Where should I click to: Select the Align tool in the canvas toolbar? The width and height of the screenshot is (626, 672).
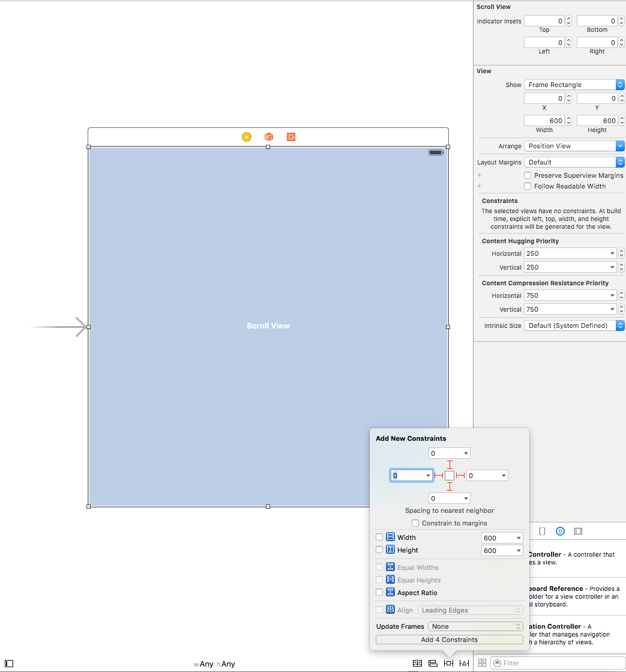tap(433, 663)
